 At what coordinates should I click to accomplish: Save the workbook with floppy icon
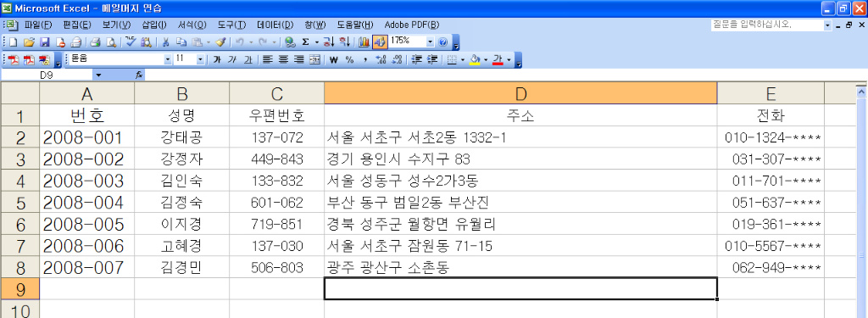45,42
